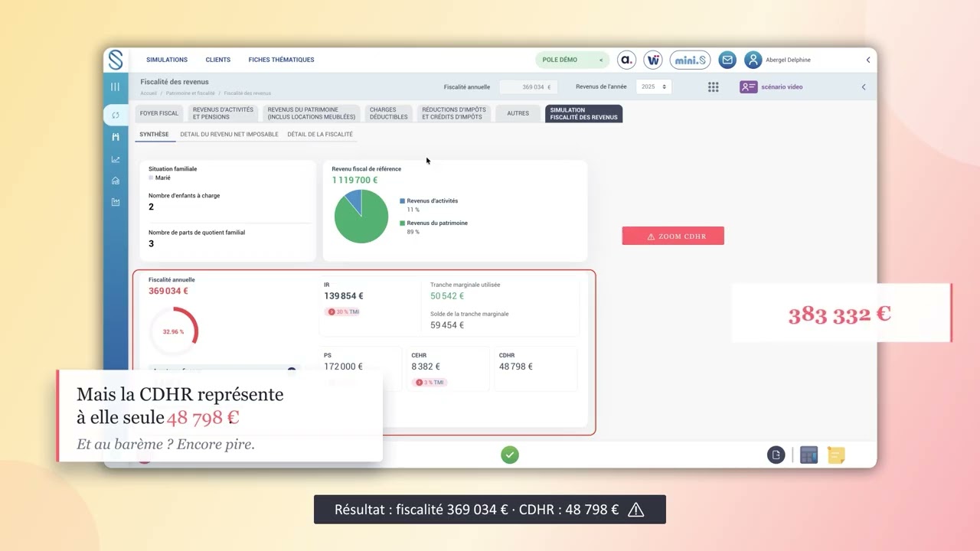Click the 32.96 % circular gauge
980x551 pixels.
tap(173, 331)
